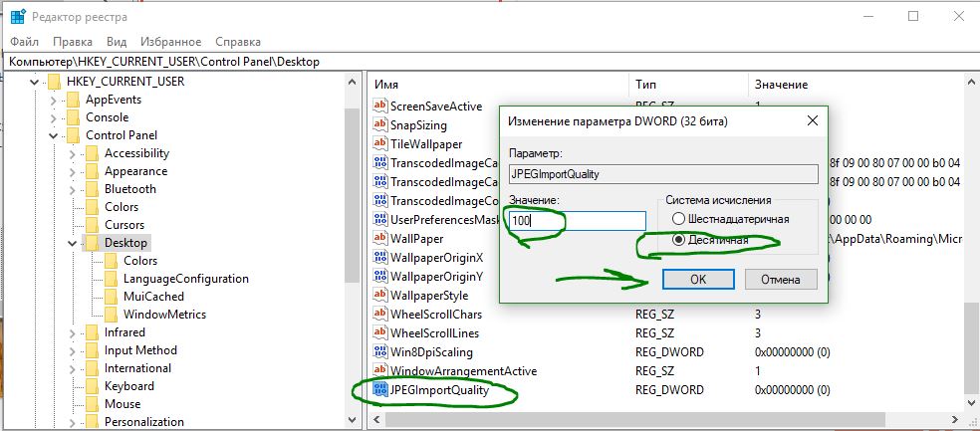Select the International key in the tree

click(x=137, y=368)
